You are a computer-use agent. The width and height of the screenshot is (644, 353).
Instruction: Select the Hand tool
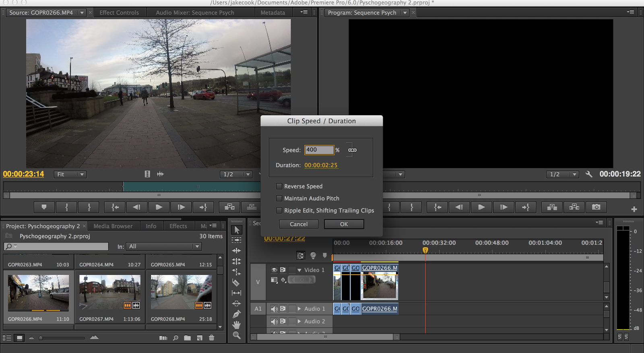[237, 324]
